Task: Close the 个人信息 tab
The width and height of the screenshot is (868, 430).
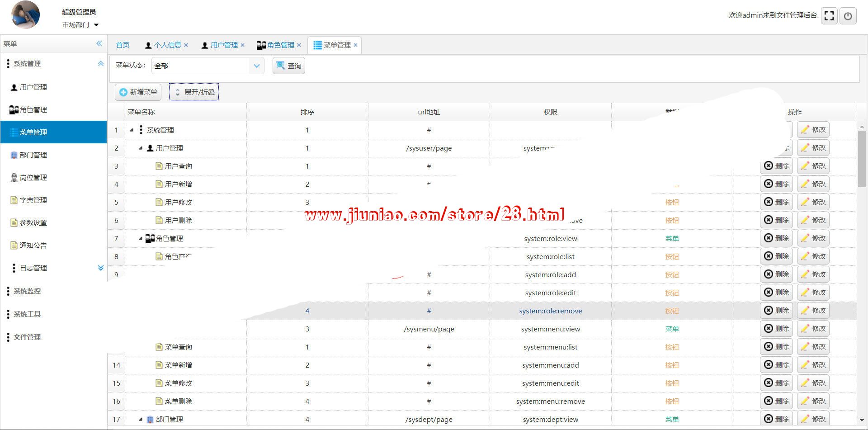Action: click(186, 45)
